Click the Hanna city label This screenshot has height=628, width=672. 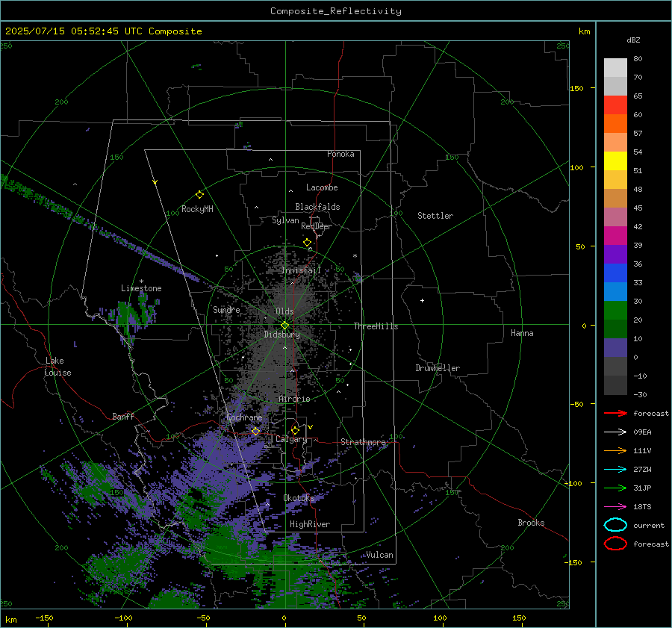pyautogui.click(x=522, y=333)
